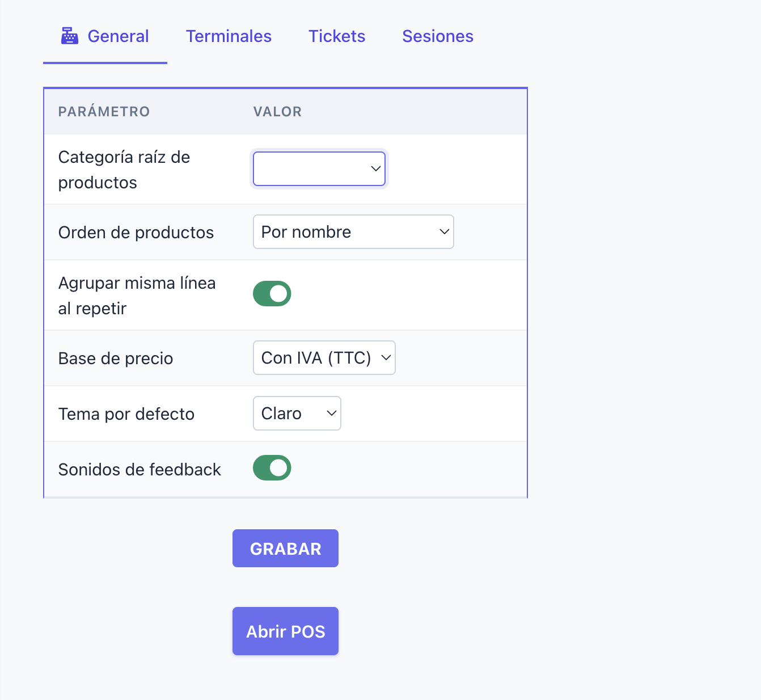The height and width of the screenshot is (700, 761).
Task: Click the Sonidos de feedback label
Action: click(x=139, y=470)
